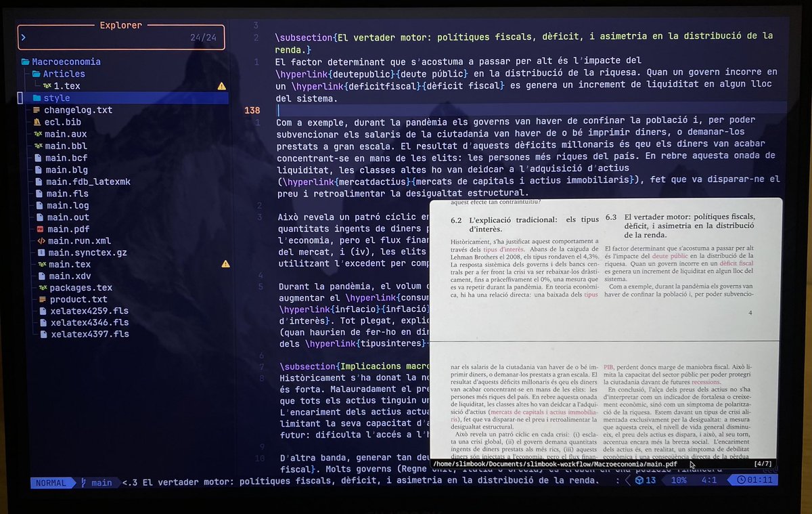This screenshot has height=514, width=812.
Task: Click the archive icon of main.synctex.gz
Action: 41,253
